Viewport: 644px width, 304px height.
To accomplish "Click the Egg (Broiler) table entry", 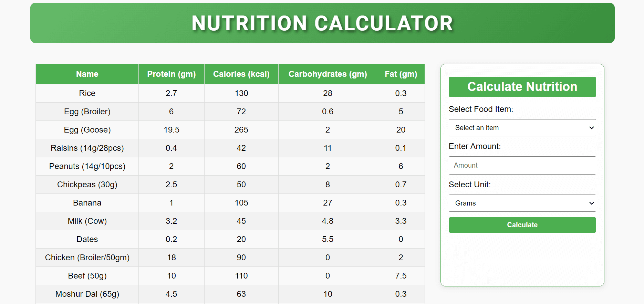I will tap(87, 112).
